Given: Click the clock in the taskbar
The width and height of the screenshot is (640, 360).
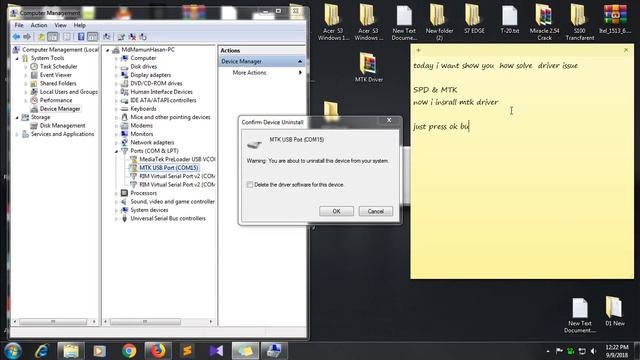Looking at the screenshot, I should [617, 351].
